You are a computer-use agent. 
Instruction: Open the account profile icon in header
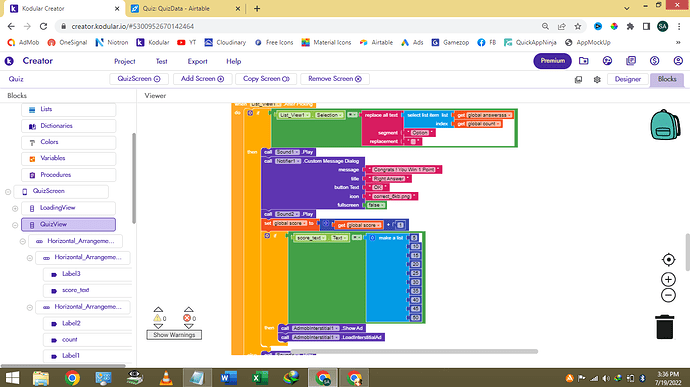(678, 61)
